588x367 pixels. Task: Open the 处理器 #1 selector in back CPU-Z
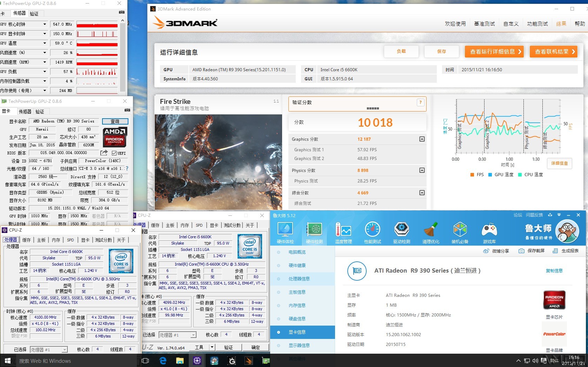tap(178, 335)
